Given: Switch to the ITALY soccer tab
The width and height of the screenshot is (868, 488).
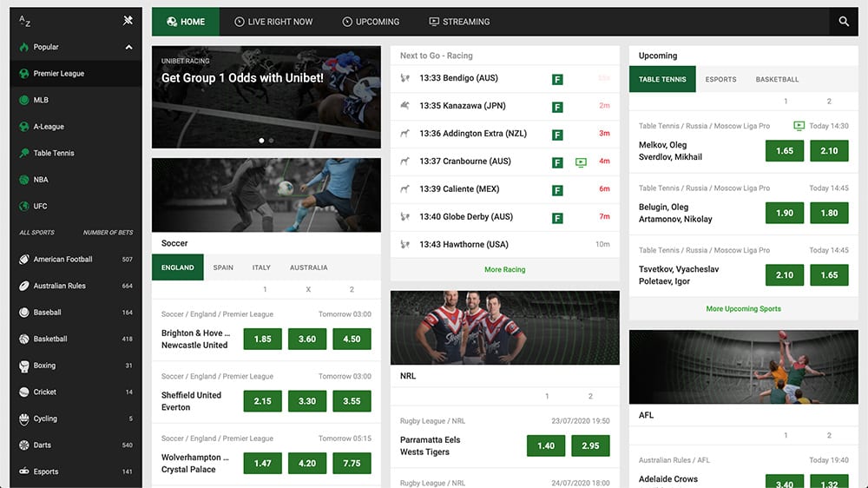Looking at the screenshot, I should [x=261, y=267].
